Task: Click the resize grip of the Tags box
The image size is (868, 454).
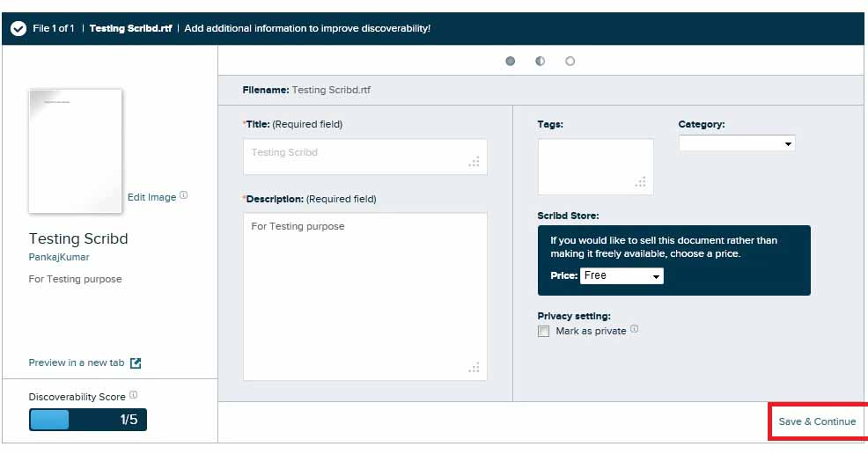Action: click(x=641, y=182)
